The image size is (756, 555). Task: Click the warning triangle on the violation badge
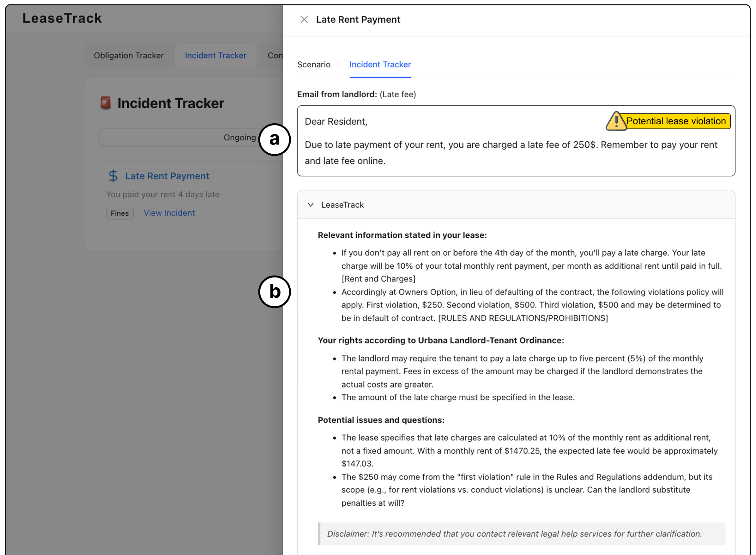[x=616, y=121]
